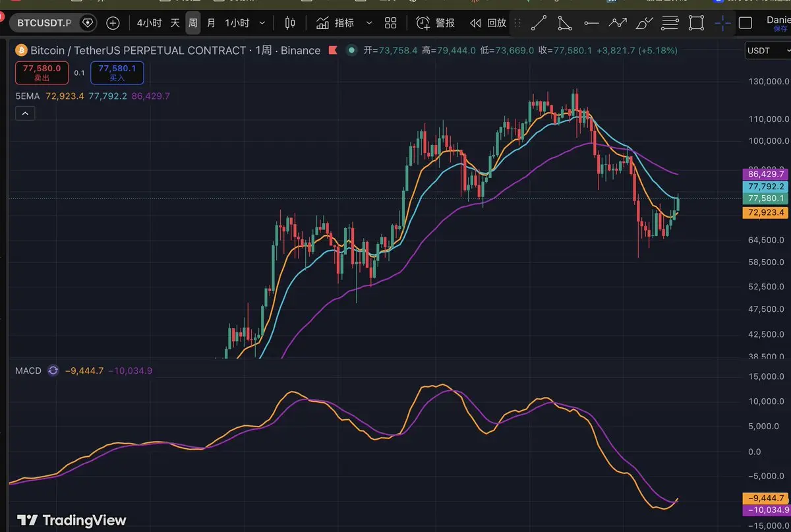The image size is (791, 532).
Task: Open the USDT currency dropdown
Action: pyautogui.click(x=766, y=51)
